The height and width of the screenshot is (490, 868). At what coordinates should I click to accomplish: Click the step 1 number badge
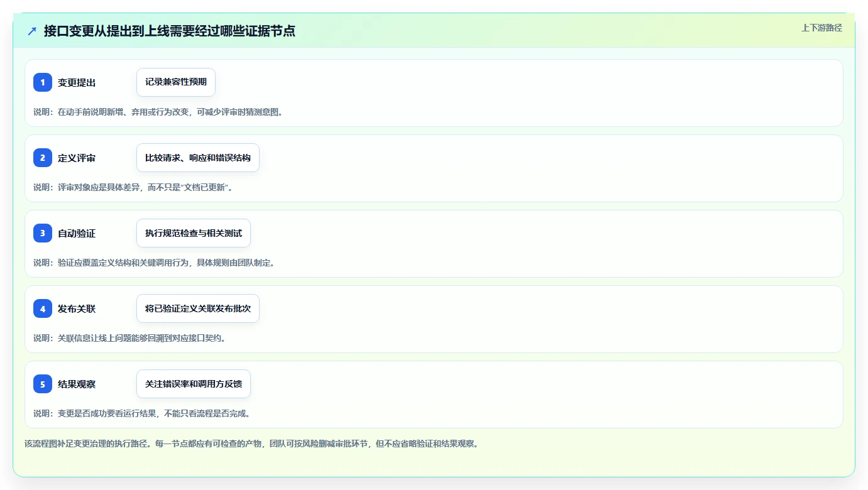click(43, 82)
